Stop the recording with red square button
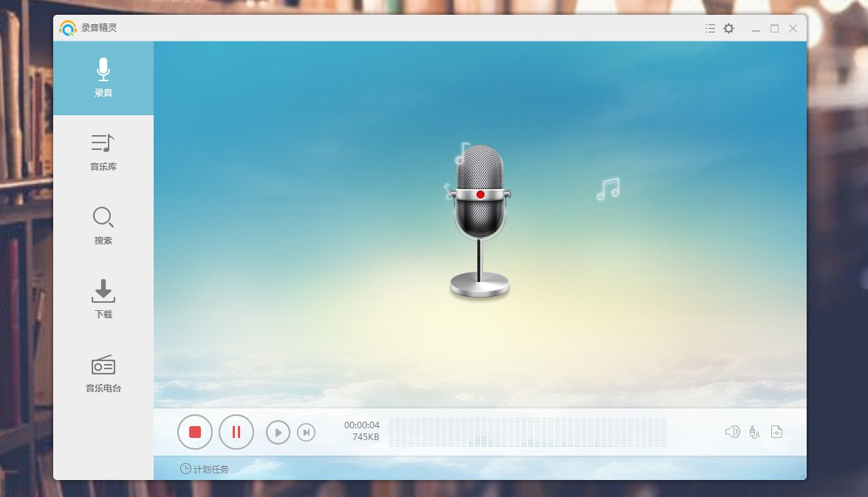868x497 pixels. point(195,432)
